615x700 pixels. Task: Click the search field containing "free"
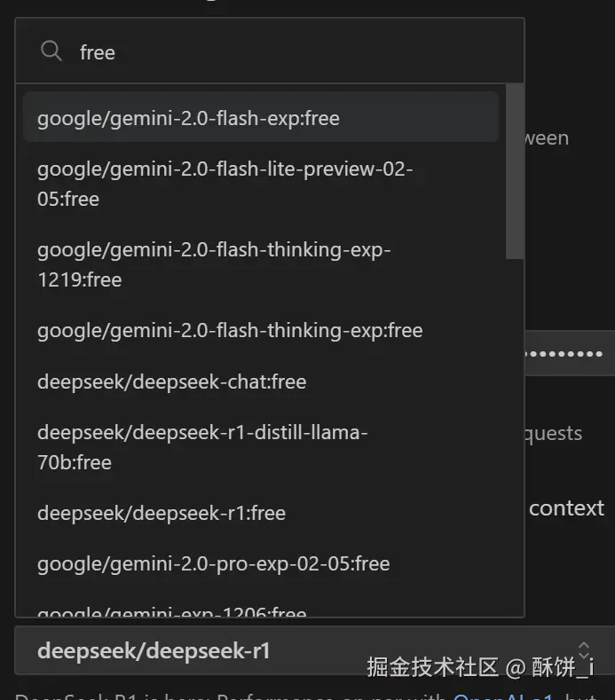[293, 52]
